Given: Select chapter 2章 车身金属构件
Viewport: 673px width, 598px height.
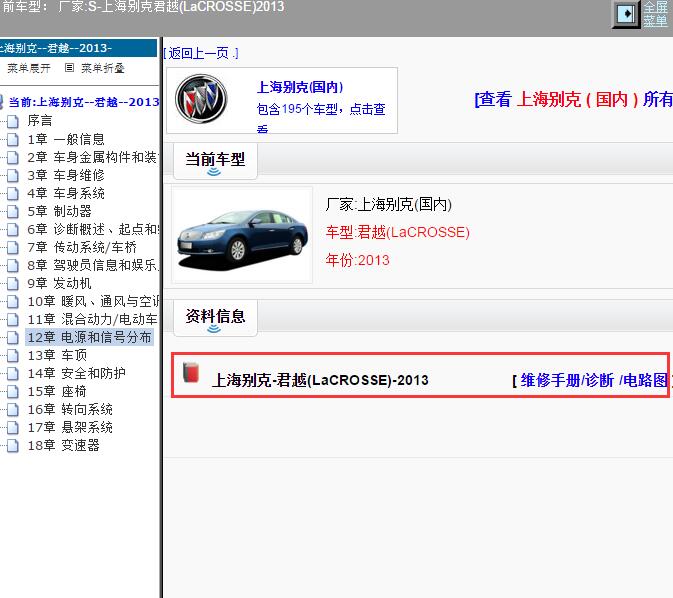Looking at the screenshot, I should [93, 157].
